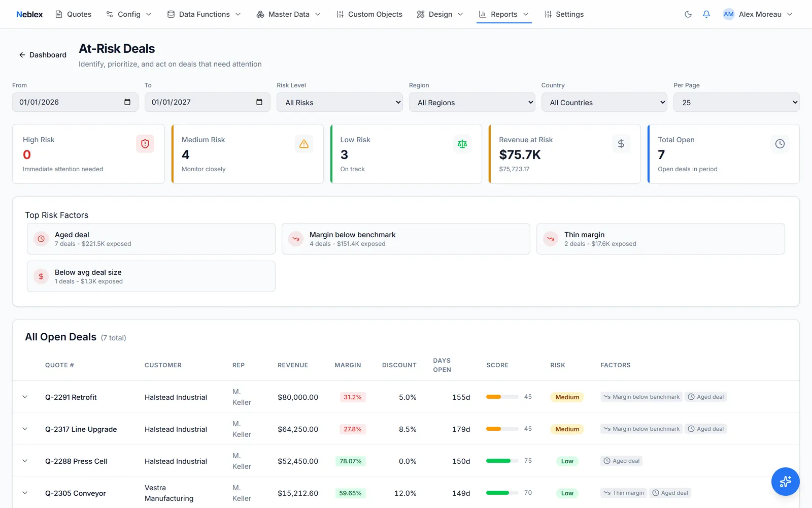Image resolution: width=812 pixels, height=508 pixels.
Task: Toggle dark mode moon icon
Action: tap(688, 14)
